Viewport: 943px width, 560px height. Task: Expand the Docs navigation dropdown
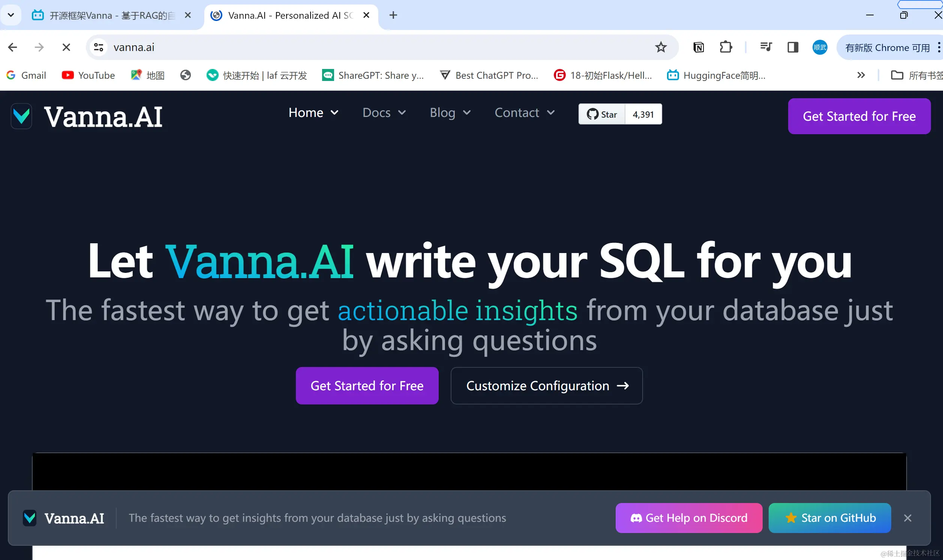tap(384, 112)
